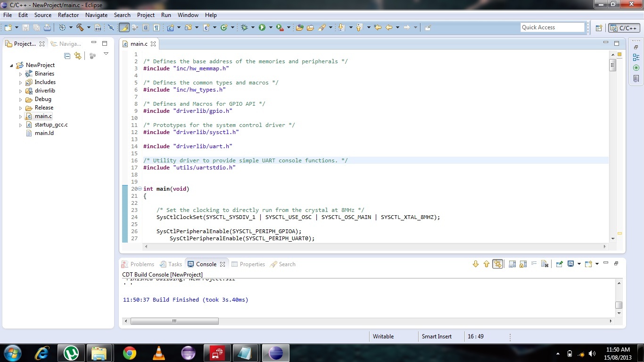Switch to the Problems tab
This screenshot has width=644, height=362.
click(138, 264)
